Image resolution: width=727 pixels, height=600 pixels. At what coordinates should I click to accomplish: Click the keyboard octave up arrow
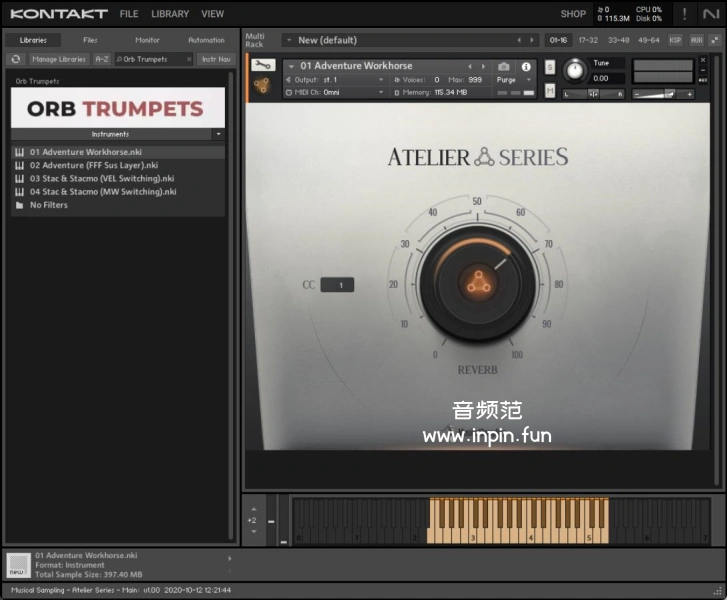pos(254,509)
